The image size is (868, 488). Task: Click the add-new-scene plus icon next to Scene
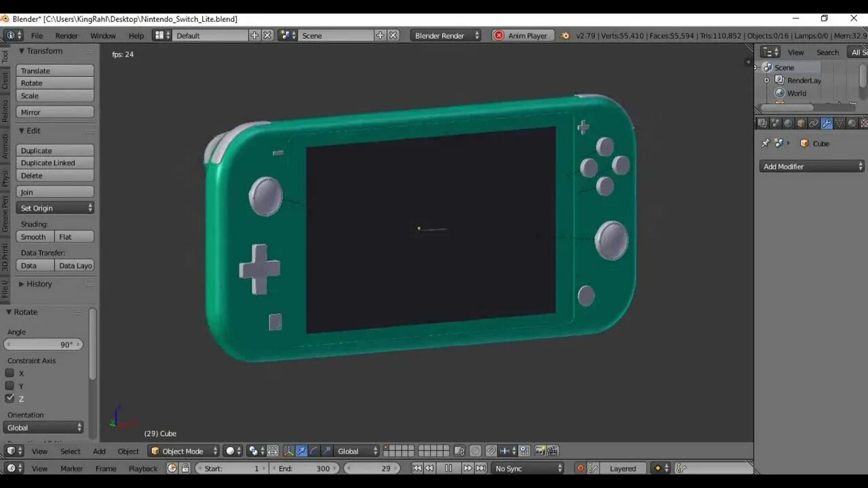click(x=380, y=35)
